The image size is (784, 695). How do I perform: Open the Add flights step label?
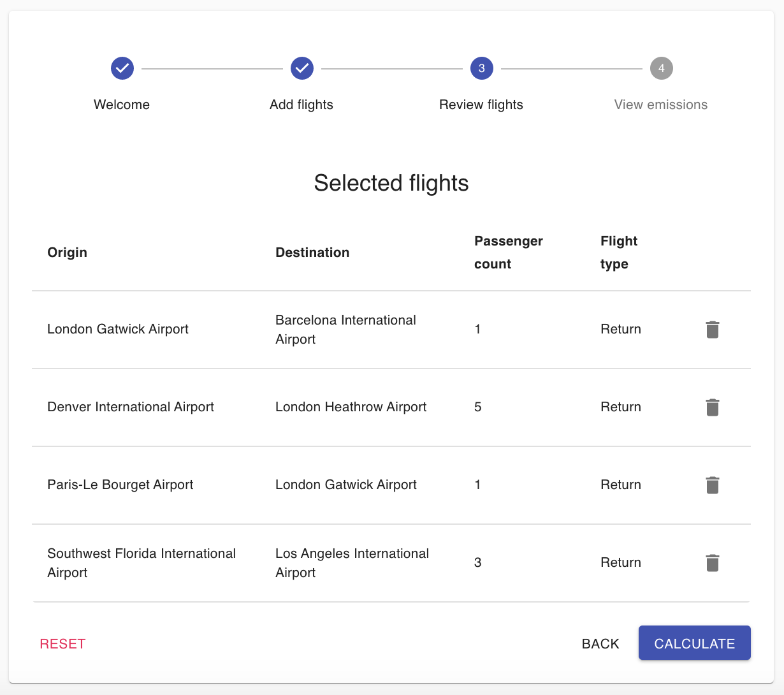tap(301, 105)
